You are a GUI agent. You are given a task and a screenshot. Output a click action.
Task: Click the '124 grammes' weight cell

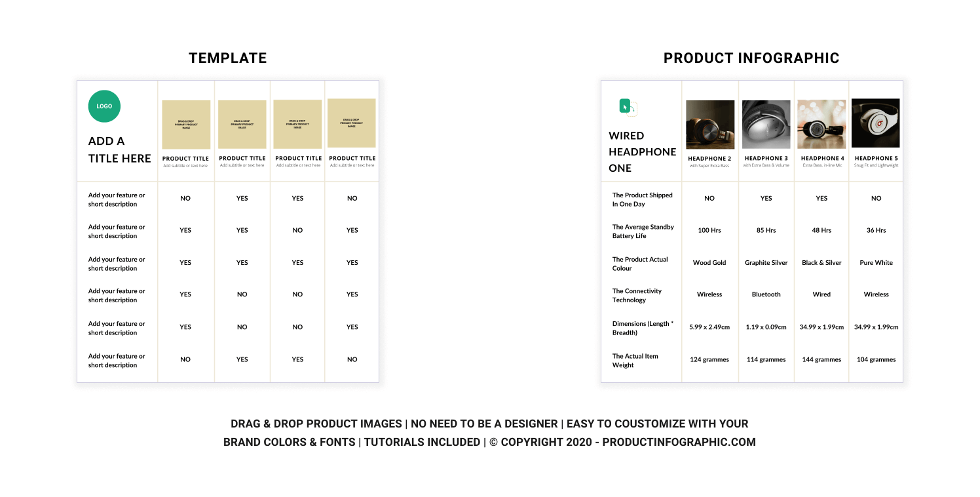pos(709,359)
